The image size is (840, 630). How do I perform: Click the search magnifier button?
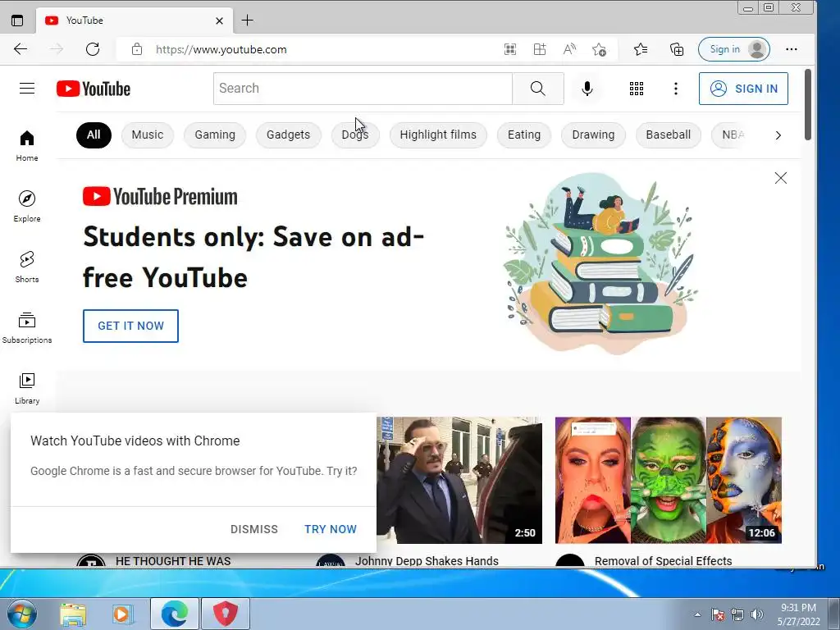[538, 89]
